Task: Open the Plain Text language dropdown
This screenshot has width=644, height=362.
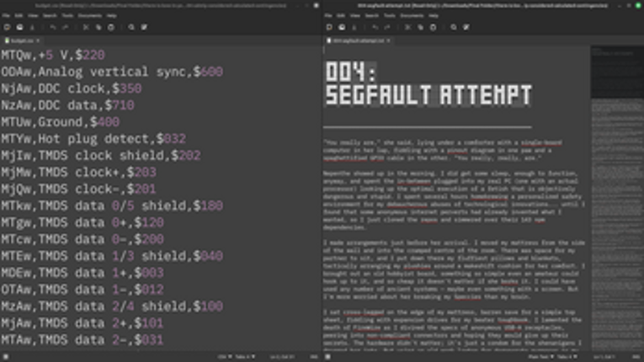Action: point(546,357)
